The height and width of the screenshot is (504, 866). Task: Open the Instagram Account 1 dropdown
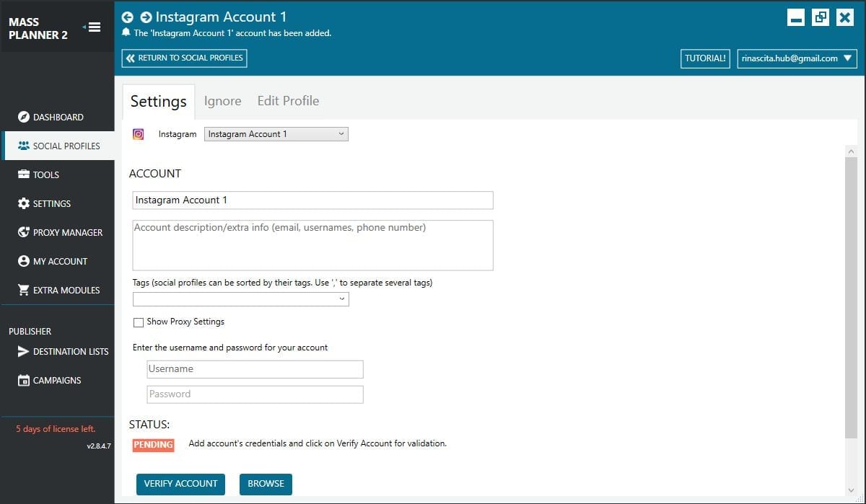(x=276, y=134)
